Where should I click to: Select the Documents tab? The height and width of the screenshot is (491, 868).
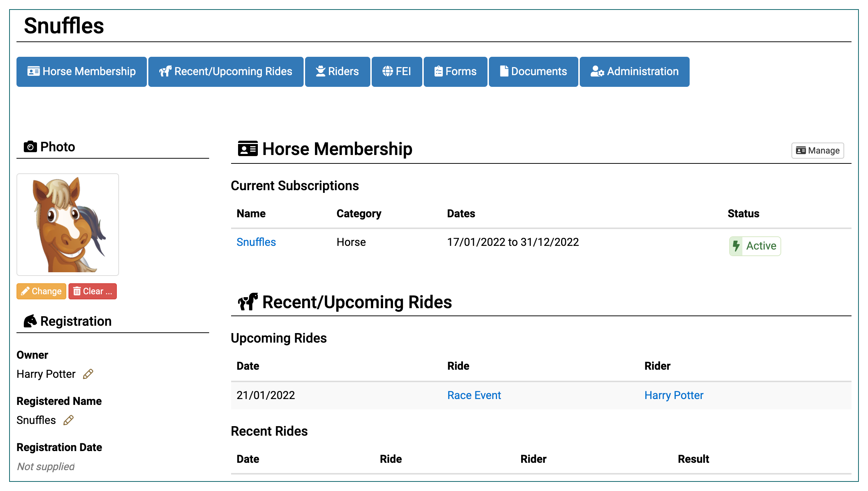point(533,71)
